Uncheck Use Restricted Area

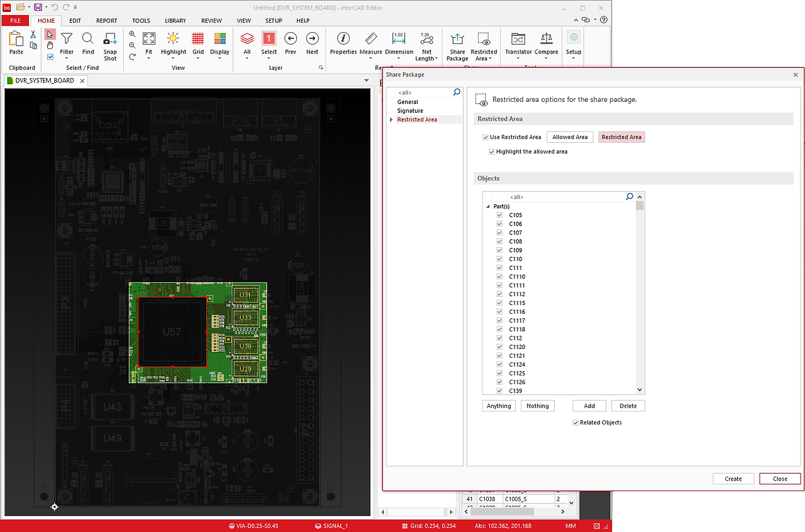click(x=486, y=136)
